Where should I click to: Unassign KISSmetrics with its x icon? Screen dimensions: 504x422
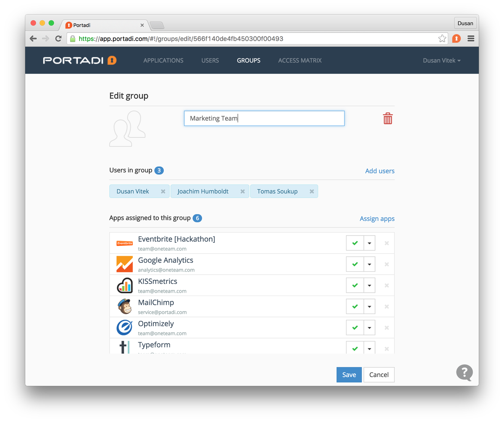(387, 286)
